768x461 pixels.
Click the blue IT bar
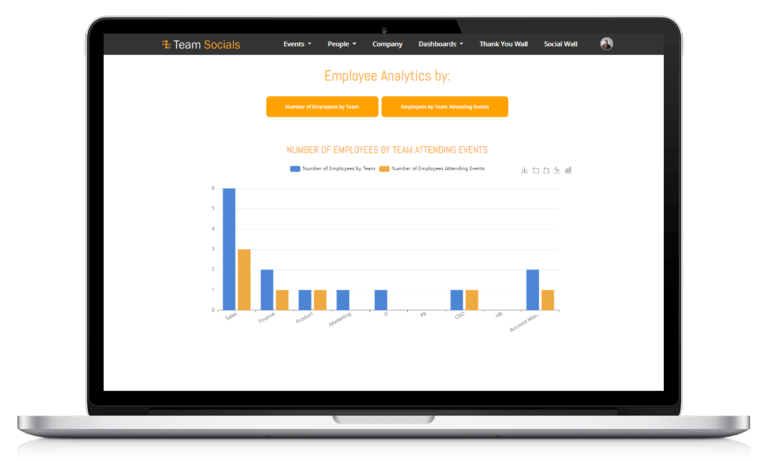click(381, 300)
